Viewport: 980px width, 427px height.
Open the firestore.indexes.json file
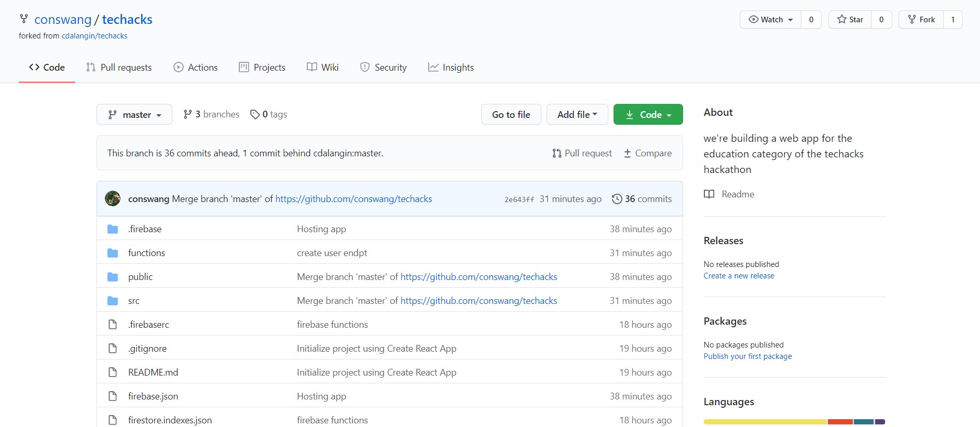[170, 420]
